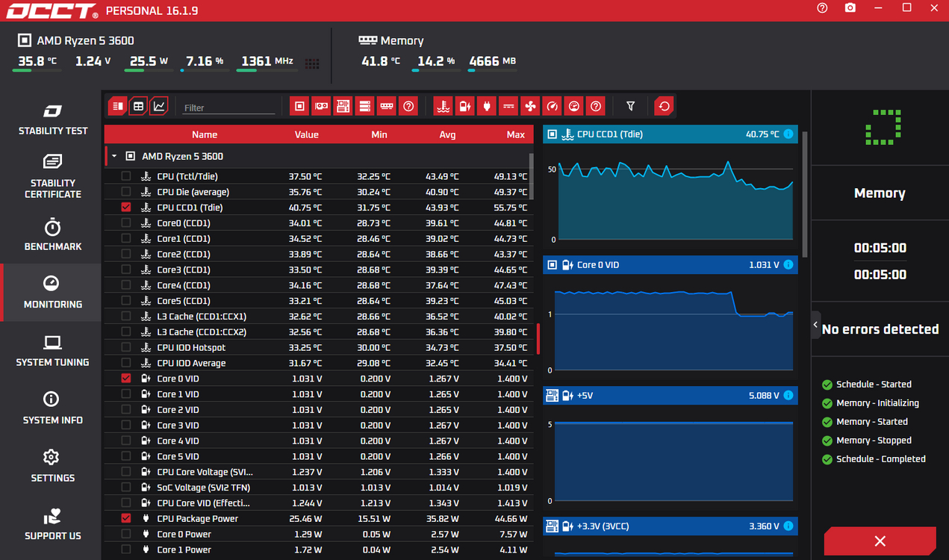Toggle the CPU hardware filter icon

299,107
